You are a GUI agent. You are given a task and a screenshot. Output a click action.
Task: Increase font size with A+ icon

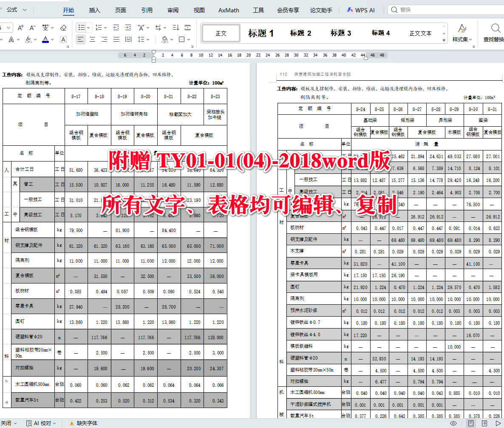20,28
